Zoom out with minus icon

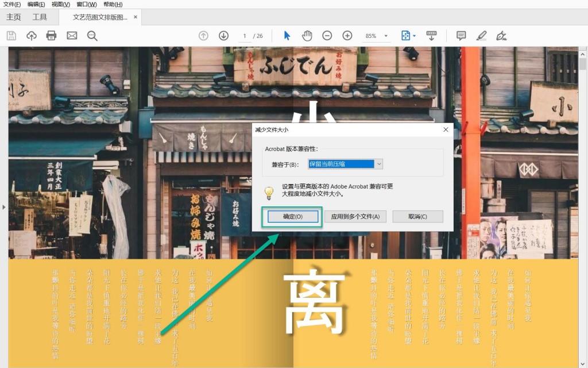327,36
